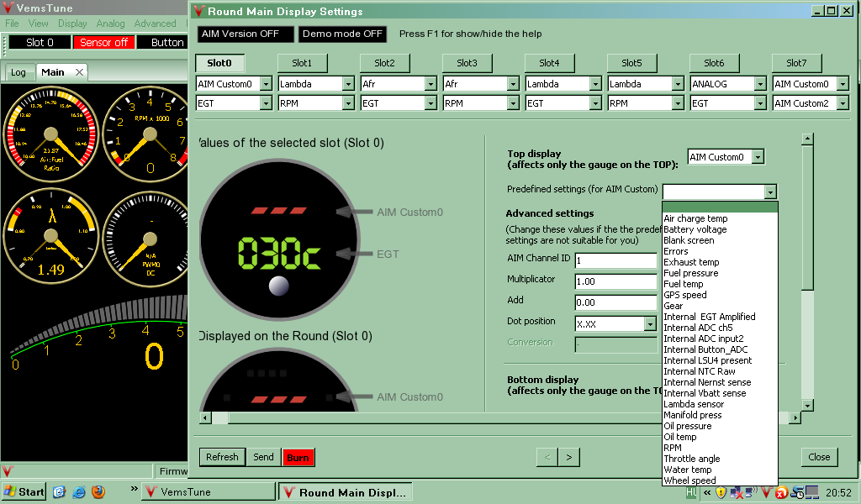This screenshot has width=861, height=504.
Task: Close the Main tab in VemsTune
Action: click(x=80, y=72)
